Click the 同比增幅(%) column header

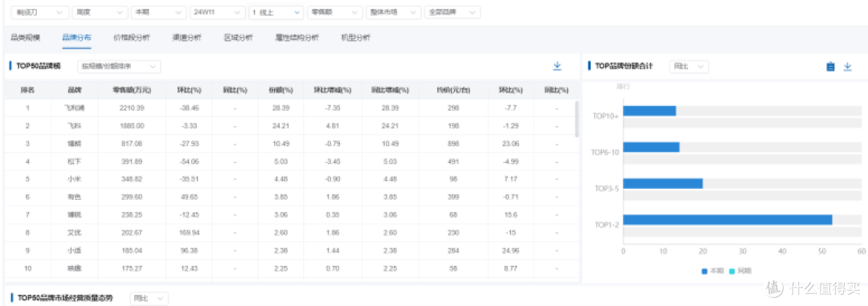[390, 90]
